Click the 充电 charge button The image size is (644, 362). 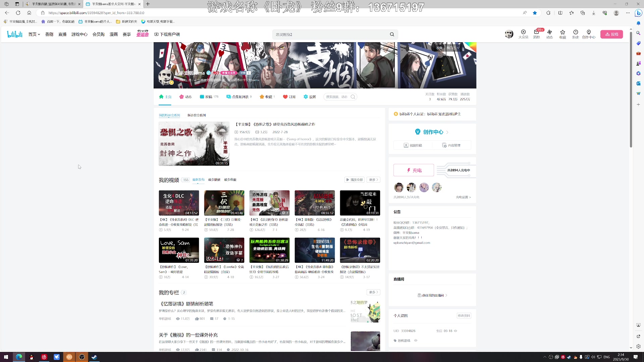[x=414, y=170]
